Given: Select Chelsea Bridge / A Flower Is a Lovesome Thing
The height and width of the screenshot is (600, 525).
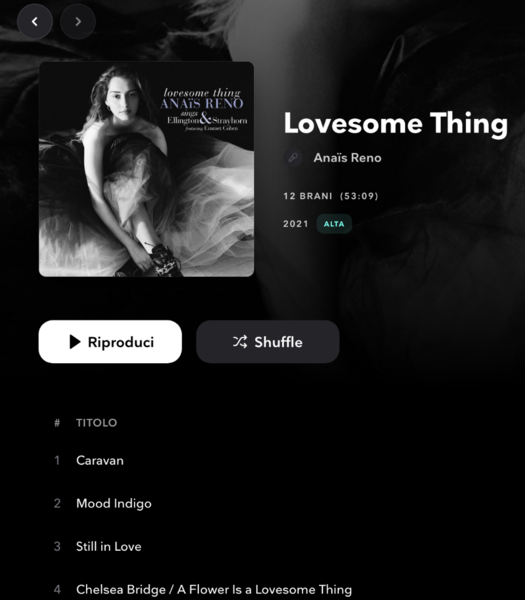Looking at the screenshot, I should click(x=214, y=590).
